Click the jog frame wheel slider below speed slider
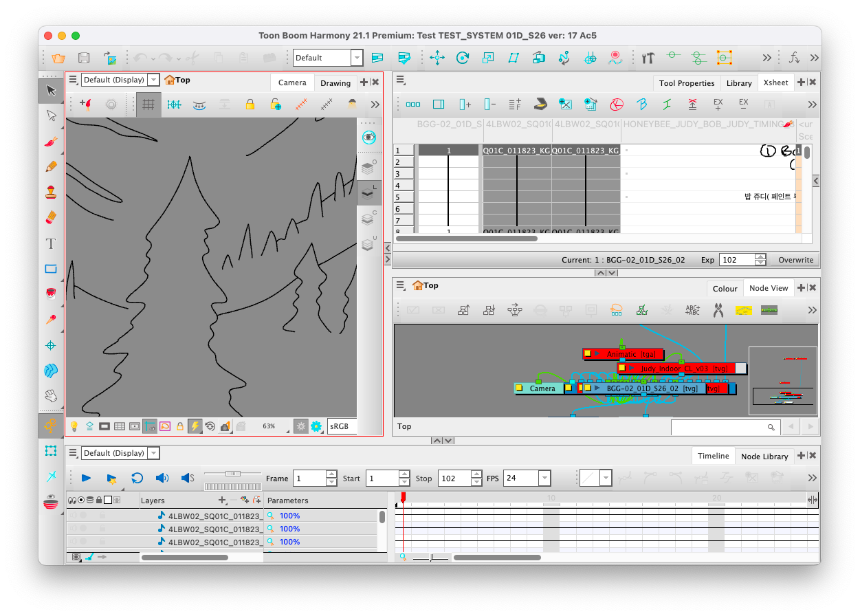 [233, 487]
